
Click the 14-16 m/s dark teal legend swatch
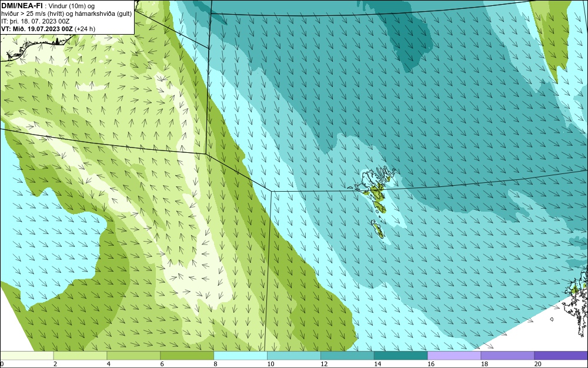click(x=401, y=355)
